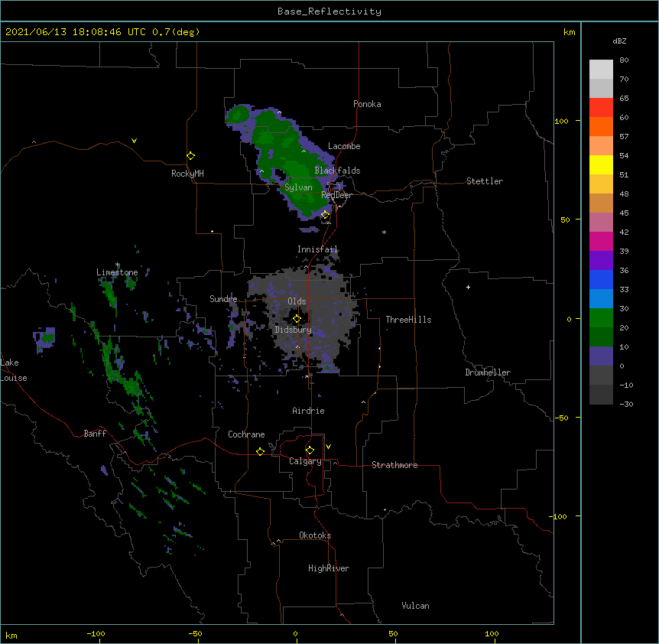Click the 80 value on dBZ scale

(624, 60)
